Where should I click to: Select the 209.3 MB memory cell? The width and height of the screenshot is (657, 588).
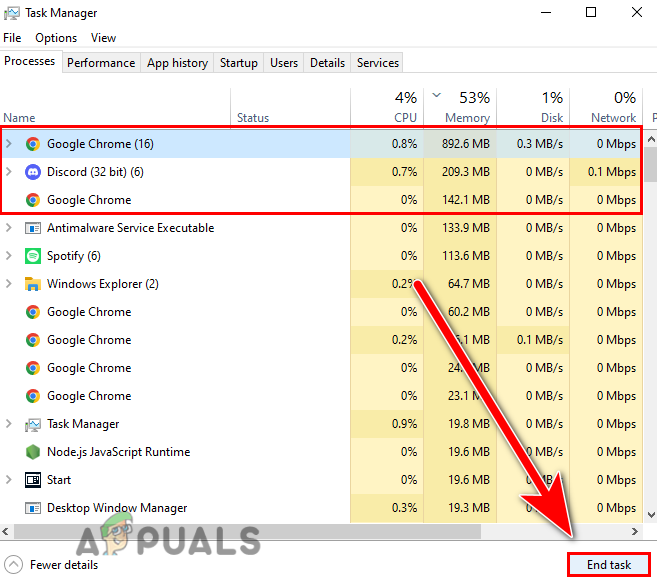[x=460, y=172]
